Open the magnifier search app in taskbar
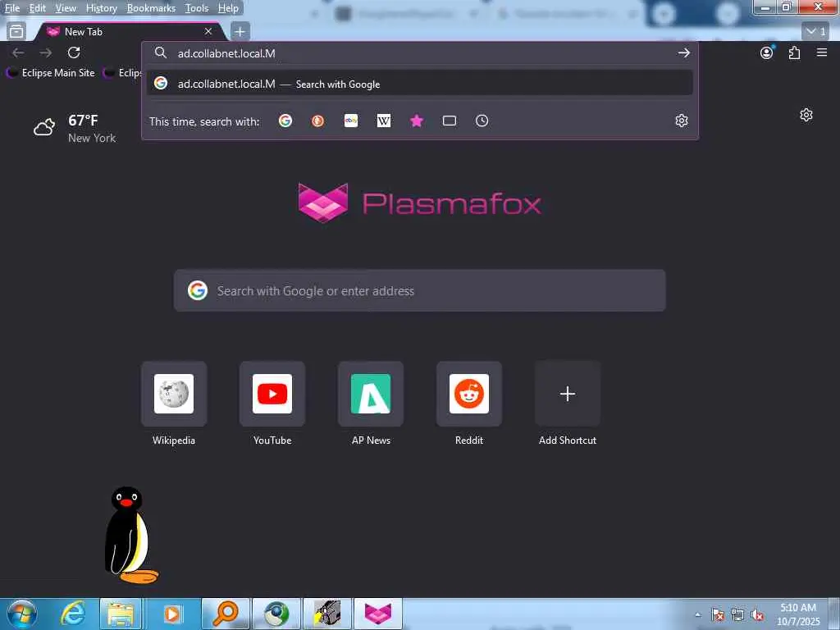840x630 pixels. point(226,614)
